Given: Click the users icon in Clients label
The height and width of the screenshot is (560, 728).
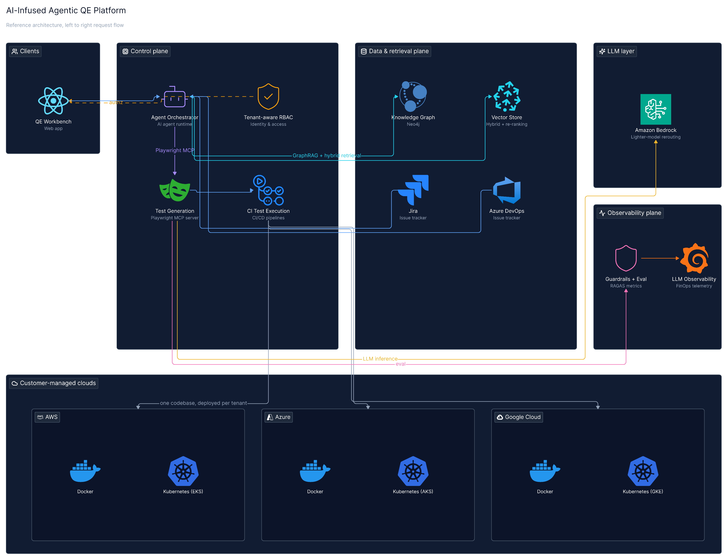Looking at the screenshot, I should point(15,51).
